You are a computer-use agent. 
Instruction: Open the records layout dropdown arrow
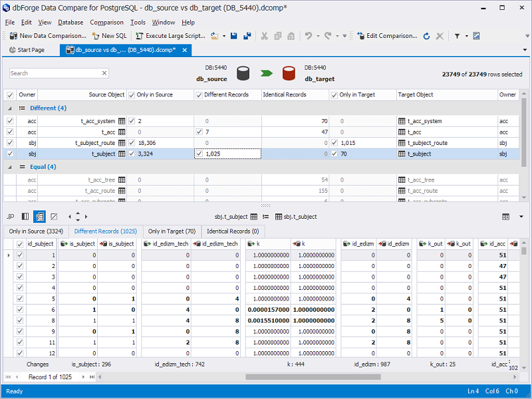[521, 217]
